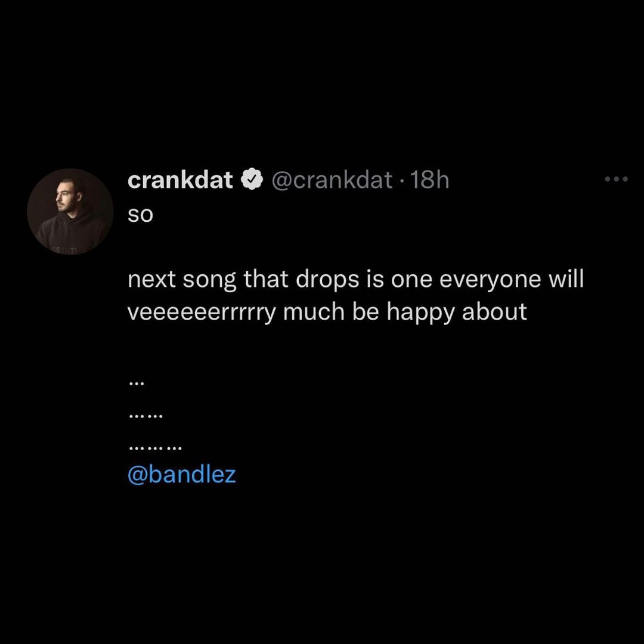Open crankdat's profile picture
The image size is (644, 644).
click(x=70, y=212)
